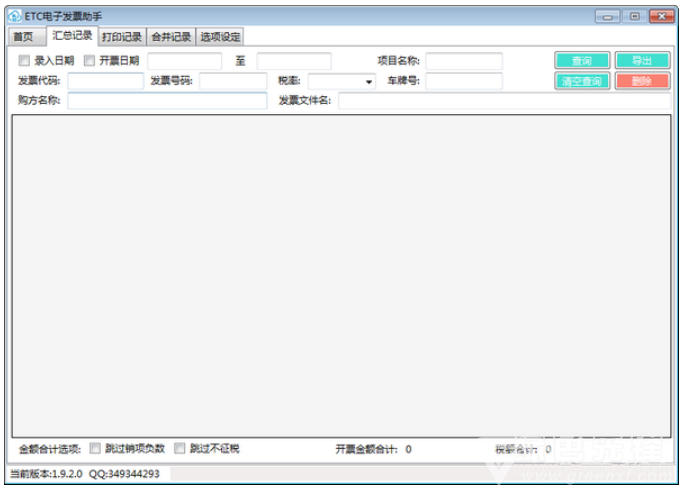Click the start date field before 至
Image resolution: width=683 pixels, height=490 pixels.
tap(185, 61)
